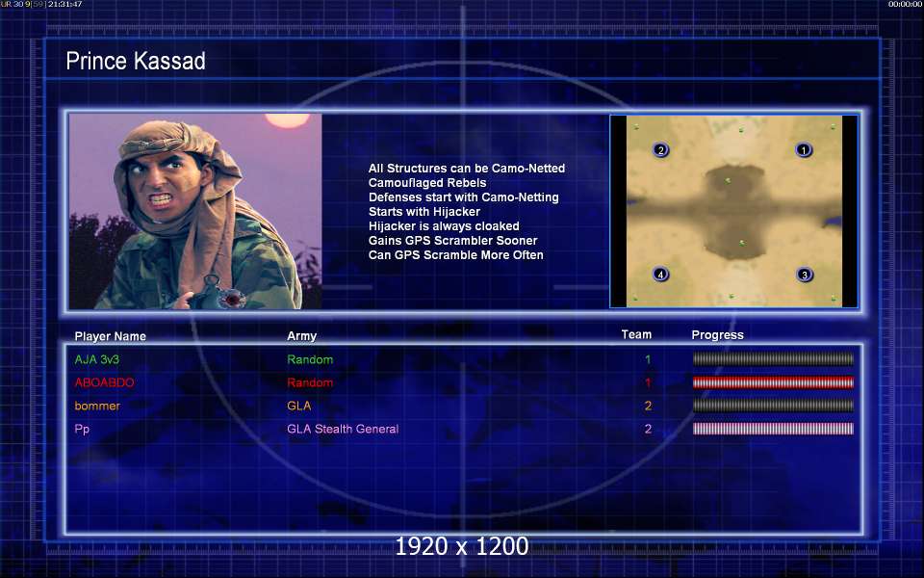This screenshot has width=924, height=578.
Task: Click the Player Name column header
Action: point(110,336)
